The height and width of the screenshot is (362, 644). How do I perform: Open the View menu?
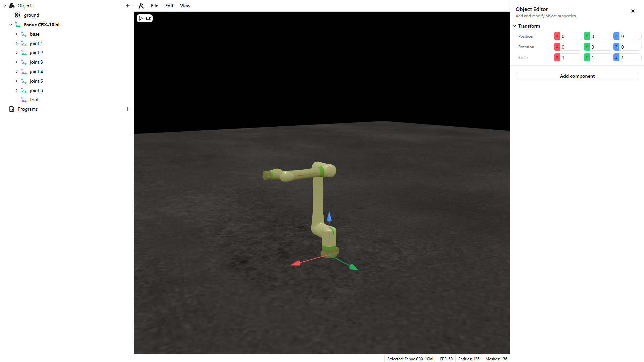(x=185, y=6)
